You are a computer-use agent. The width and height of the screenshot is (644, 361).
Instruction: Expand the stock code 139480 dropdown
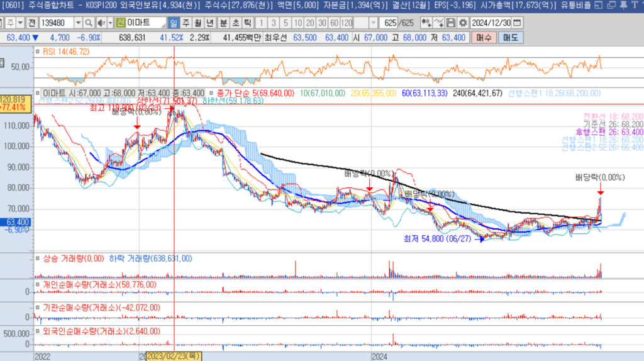pos(79,23)
